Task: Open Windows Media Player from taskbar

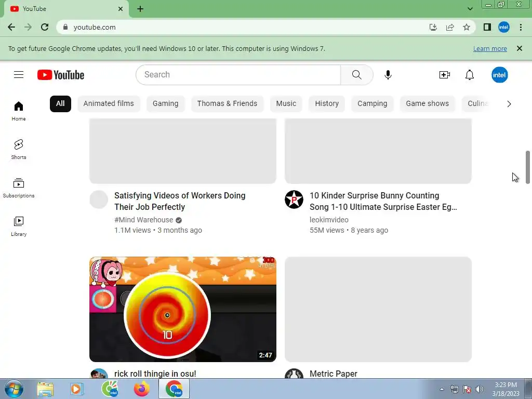Action: pyautogui.click(x=77, y=389)
